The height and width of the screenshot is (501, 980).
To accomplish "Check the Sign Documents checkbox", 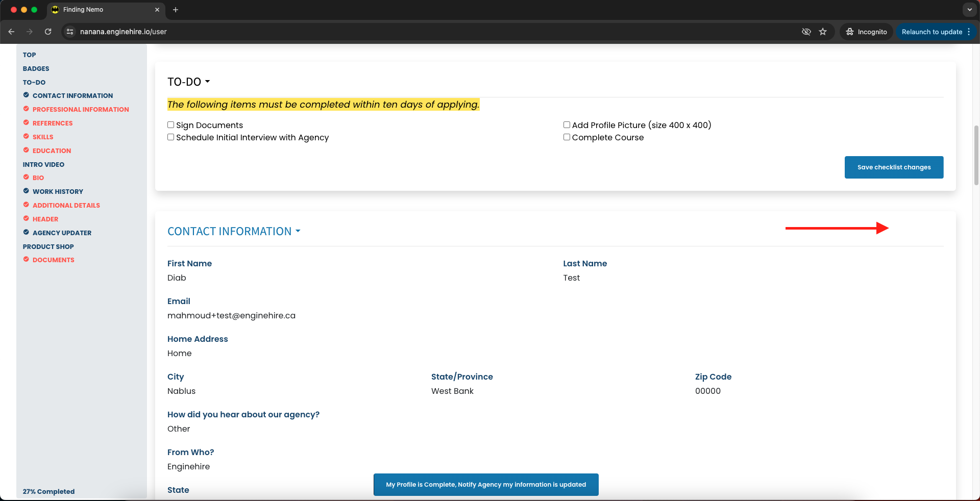I will pos(171,125).
